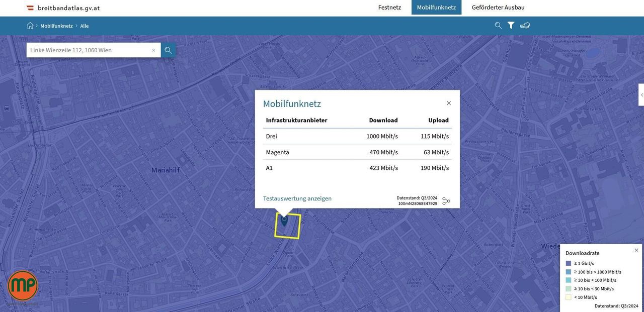This screenshot has width=644, height=312.
Task: Share this Mobilfunknetz location result
Action: (446, 201)
